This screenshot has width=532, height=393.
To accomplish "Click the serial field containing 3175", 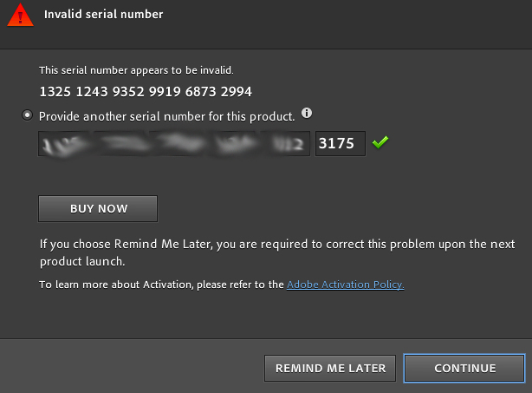I will pos(341,144).
